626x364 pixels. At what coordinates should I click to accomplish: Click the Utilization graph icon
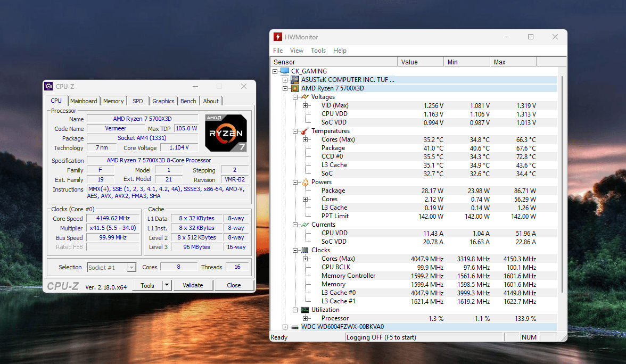click(305, 310)
